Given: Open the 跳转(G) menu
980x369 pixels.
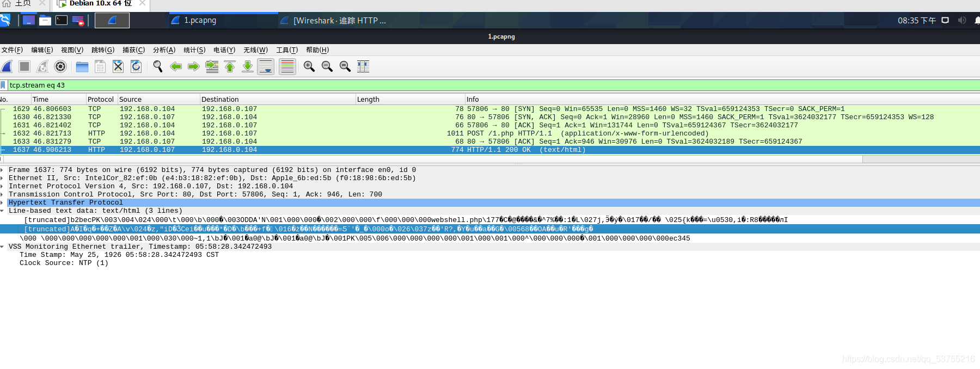Looking at the screenshot, I should pyautogui.click(x=103, y=50).
